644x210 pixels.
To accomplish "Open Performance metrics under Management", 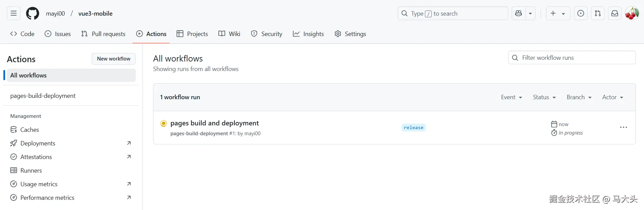I will (x=71, y=197).
